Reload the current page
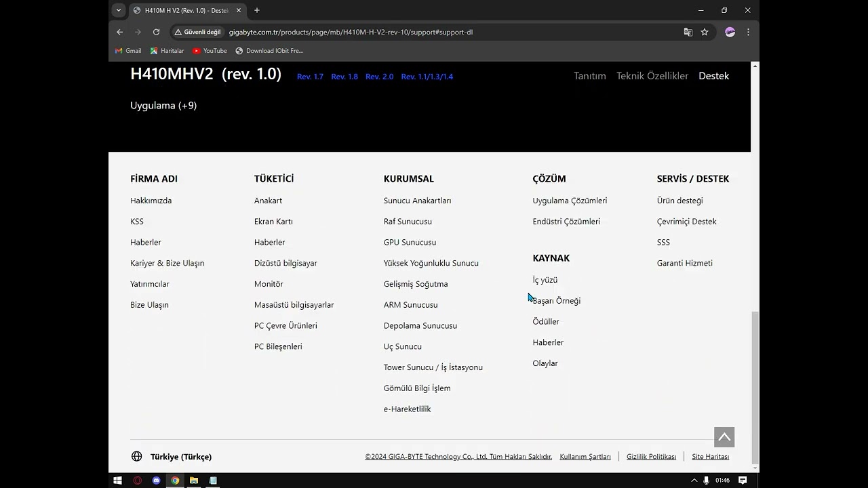The width and height of the screenshot is (868, 488). [156, 32]
